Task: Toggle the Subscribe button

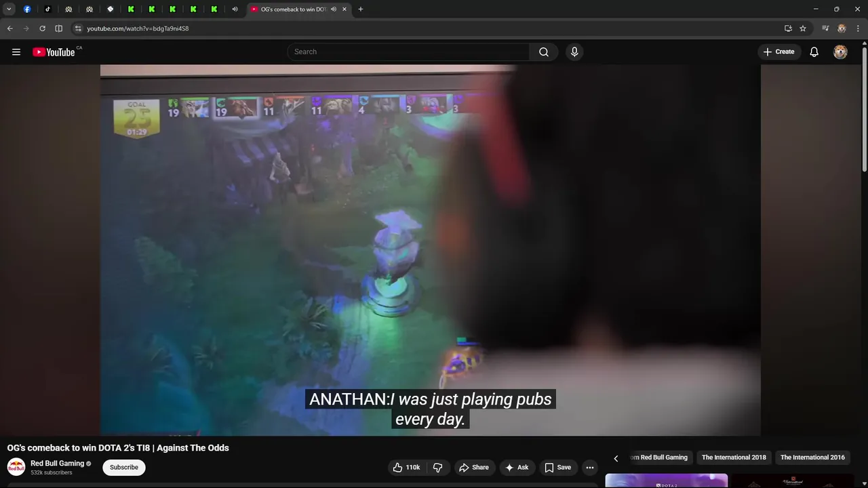Action: (x=124, y=468)
